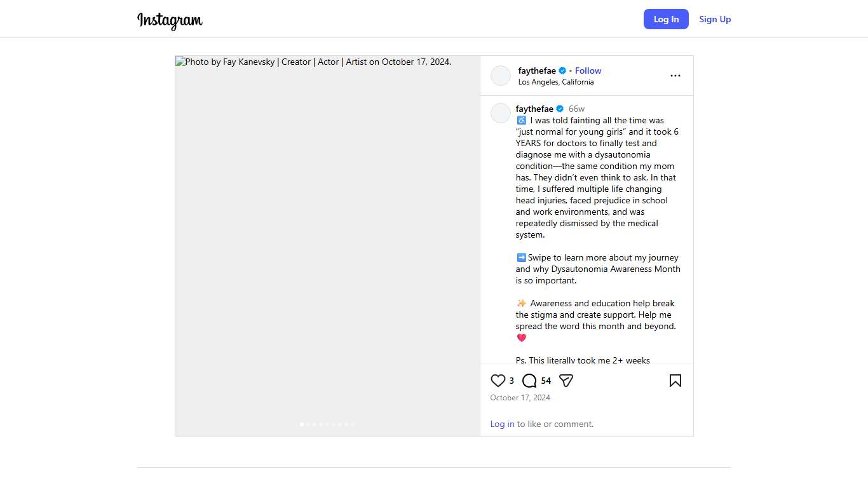Open faythefae profile from the header username
The height and width of the screenshot is (488, 868).
coord(537,71)
